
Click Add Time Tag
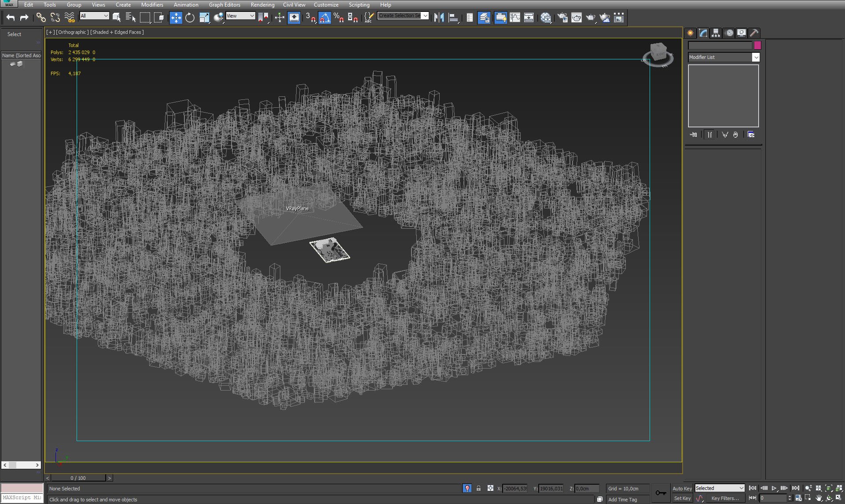(x=622, y=500)
